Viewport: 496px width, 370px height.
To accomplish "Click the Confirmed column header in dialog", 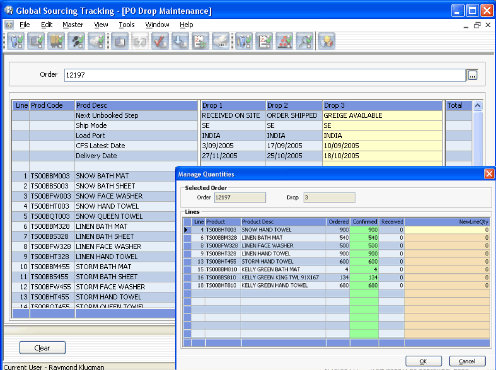I will pyautogui.click(x=364, y=222).
